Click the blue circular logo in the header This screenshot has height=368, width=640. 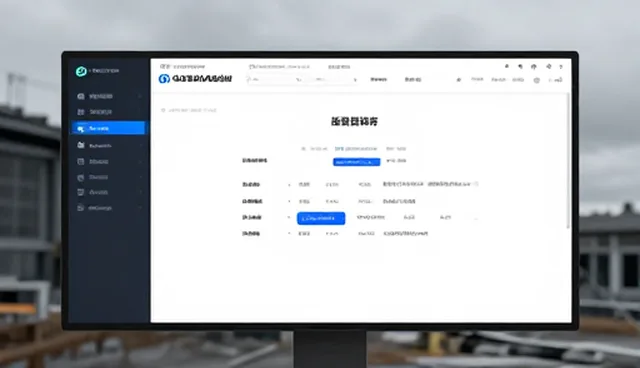click(x=164, y=79)
